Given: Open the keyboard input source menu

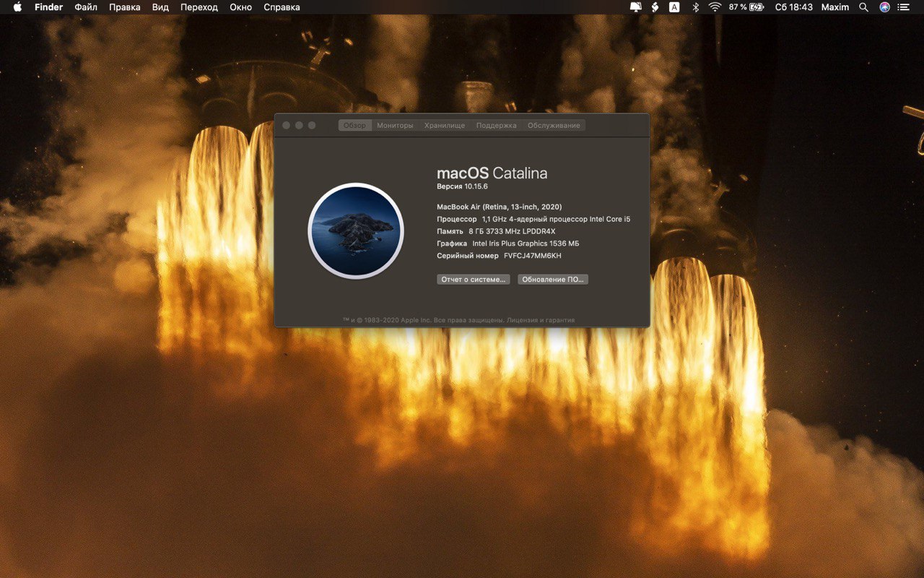Looking at the screenshot, I should tap(674, 7).
